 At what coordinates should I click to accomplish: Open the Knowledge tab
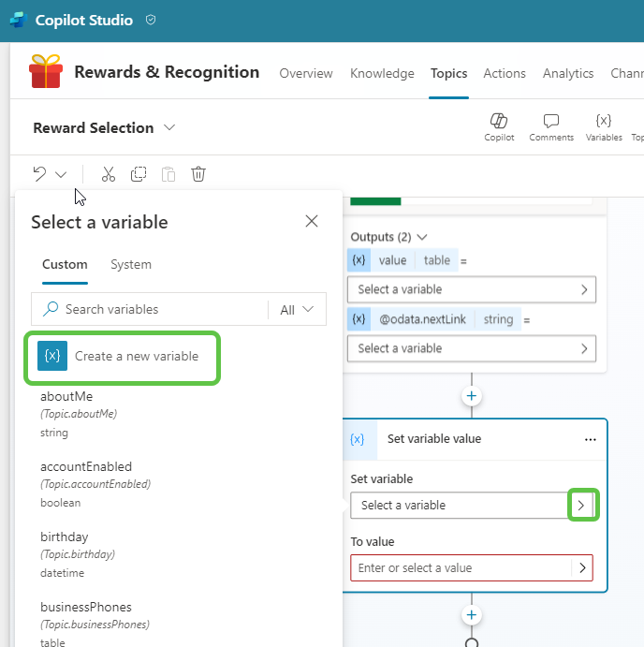tap(382, 73)
